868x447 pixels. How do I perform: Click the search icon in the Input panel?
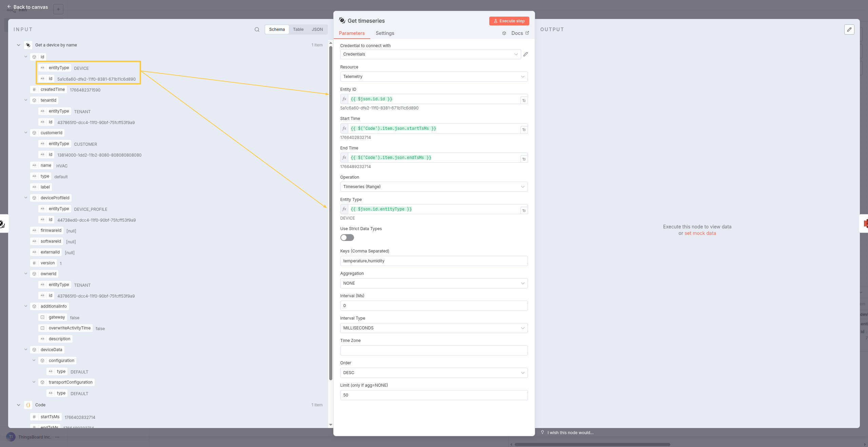(x=257, y=29)
